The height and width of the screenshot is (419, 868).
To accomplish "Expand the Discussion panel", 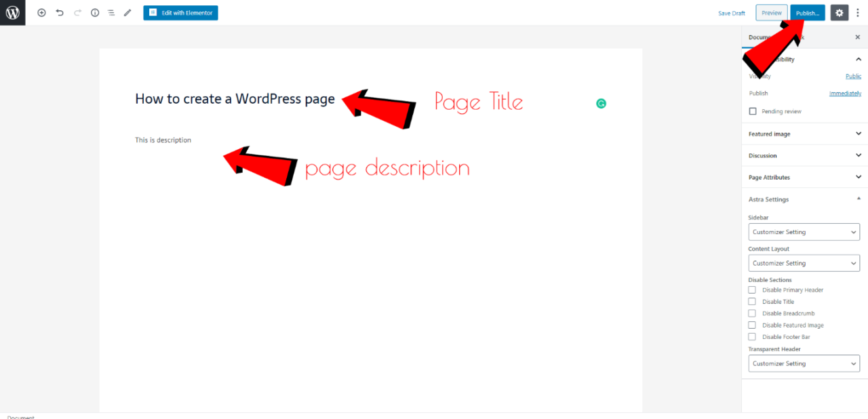I will tap(804, 155).
